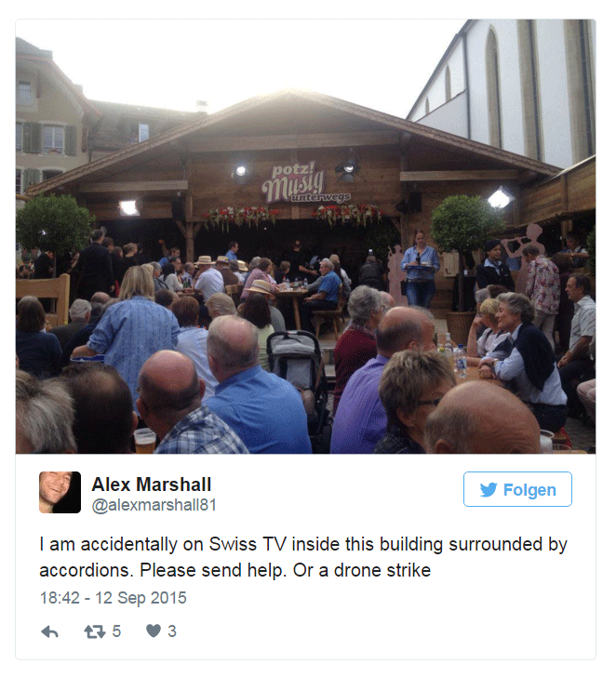616x677 pixels.
Task: Open the tweet timestamp 18:42 - 12 Sep 2015
Action: pyautogui.click(x=114, y=598)
